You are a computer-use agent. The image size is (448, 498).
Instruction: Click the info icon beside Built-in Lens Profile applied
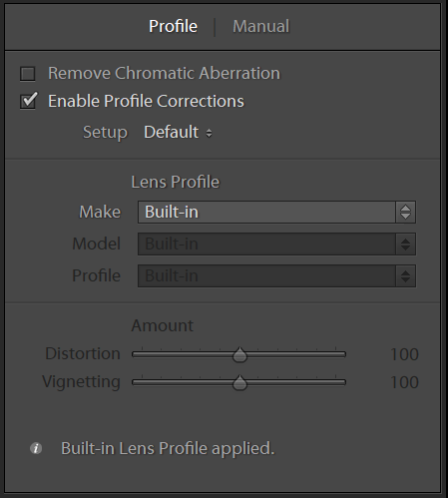tap(36, 448)
